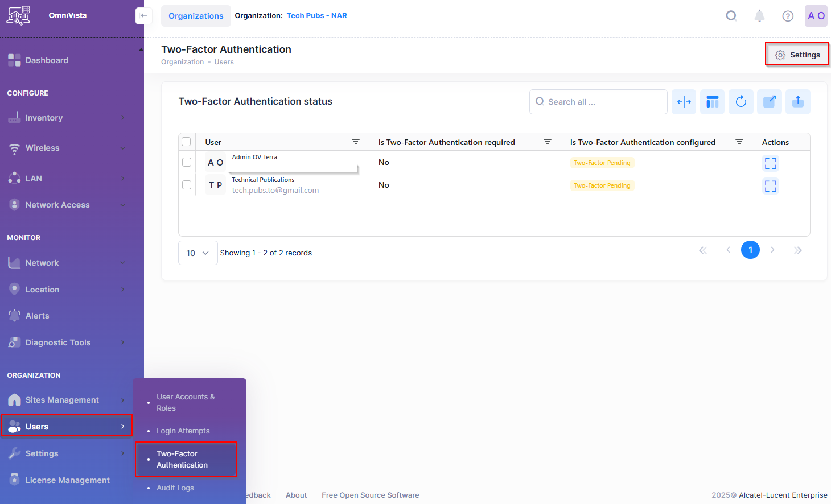Click the export upload icon in toolbar
The height and width of the screenshot is (504, 831).
coord(797,102)
